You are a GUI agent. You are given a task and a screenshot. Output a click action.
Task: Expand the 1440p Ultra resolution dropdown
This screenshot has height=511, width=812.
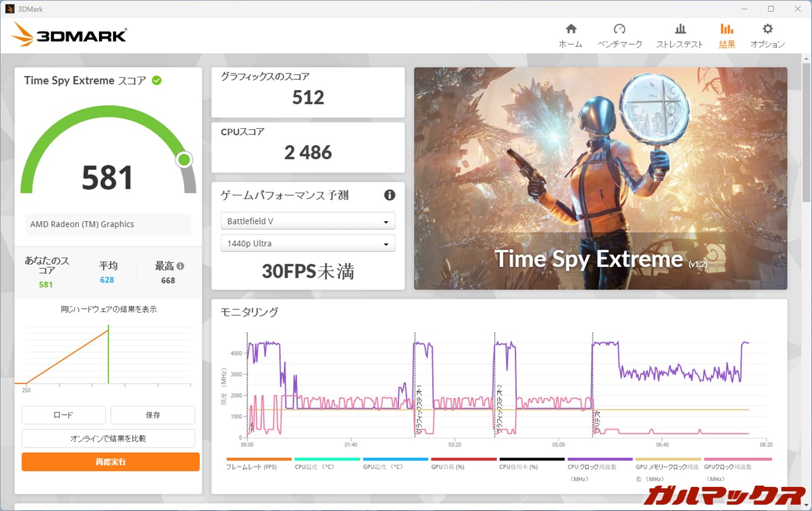[x=308, y=243]
